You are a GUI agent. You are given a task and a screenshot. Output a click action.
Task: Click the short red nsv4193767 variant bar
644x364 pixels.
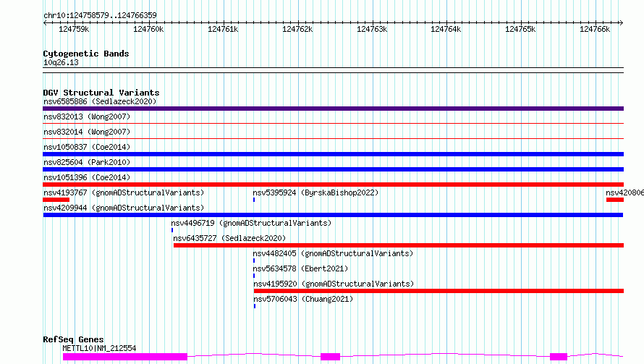click(x=56, y=200)
